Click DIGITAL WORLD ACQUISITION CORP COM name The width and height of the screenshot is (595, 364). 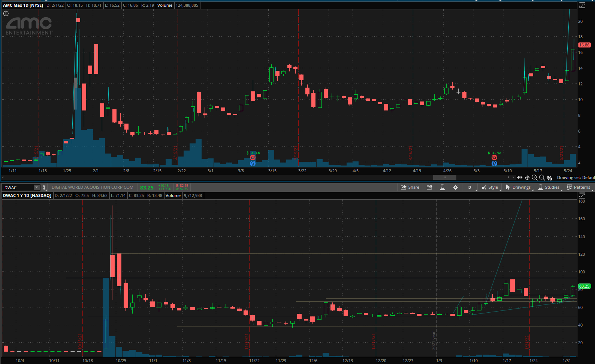coord(93,187)
